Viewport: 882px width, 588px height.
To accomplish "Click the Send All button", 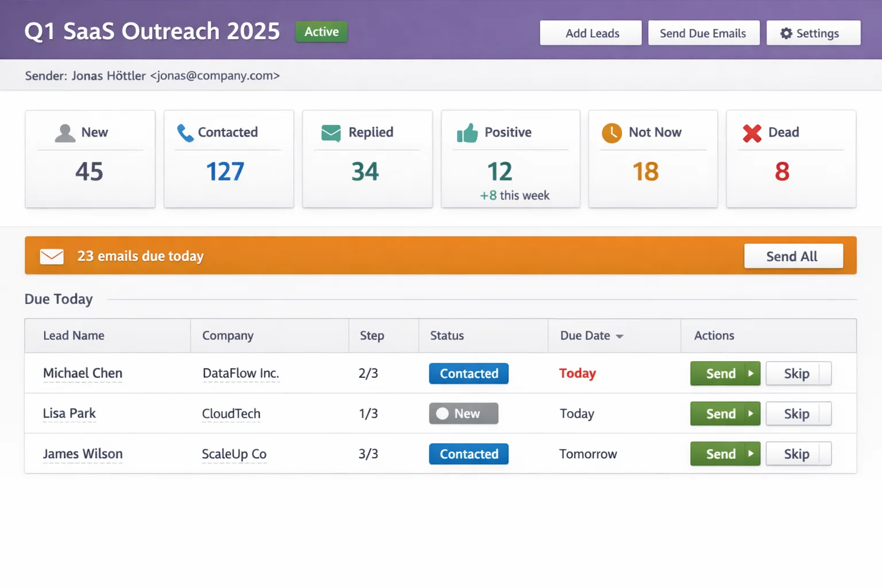I will point(793,256).
